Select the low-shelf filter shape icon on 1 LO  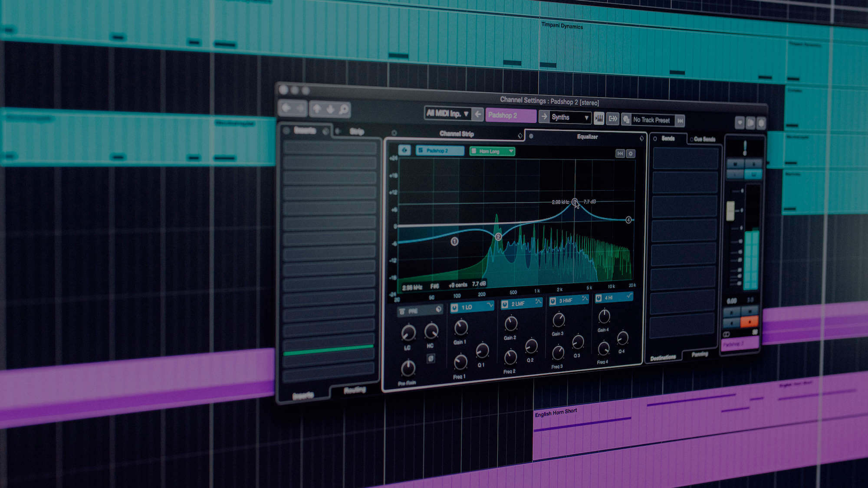coord(491,305)
